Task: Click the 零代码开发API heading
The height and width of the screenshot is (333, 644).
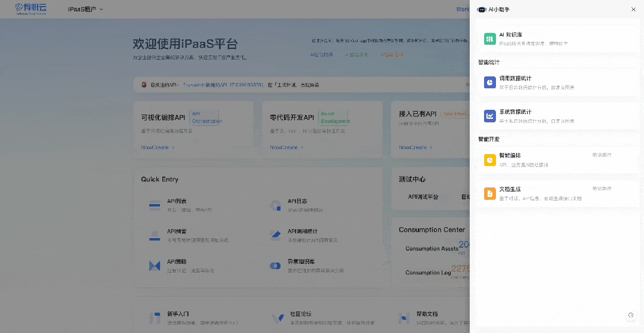Action: pyautogui.click(x=292, y=118)
